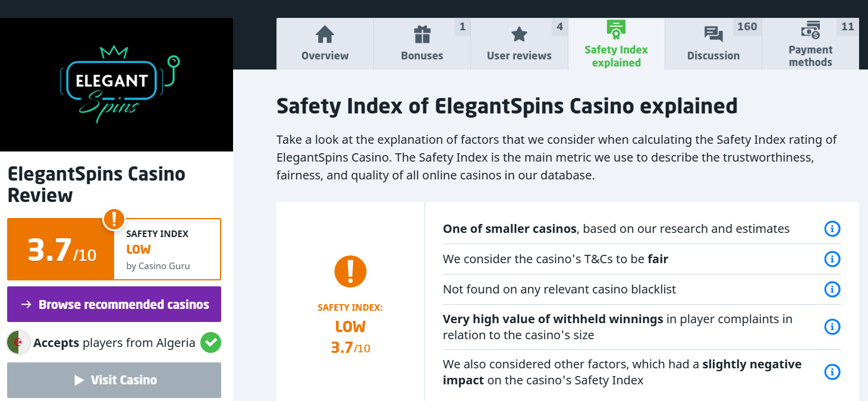The height and width of the screenshot is (401, 868).
Task: Open the Payment methods tab
Action: tap(810, 44)
